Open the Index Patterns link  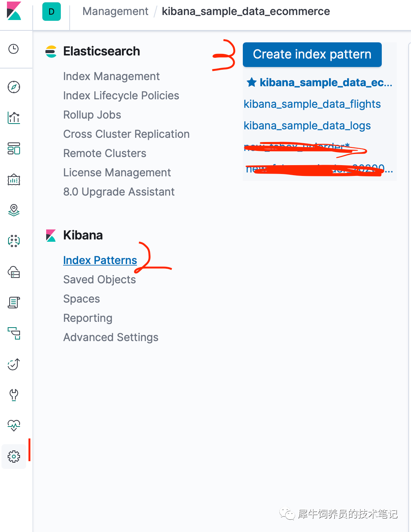[x=100, y=260]
